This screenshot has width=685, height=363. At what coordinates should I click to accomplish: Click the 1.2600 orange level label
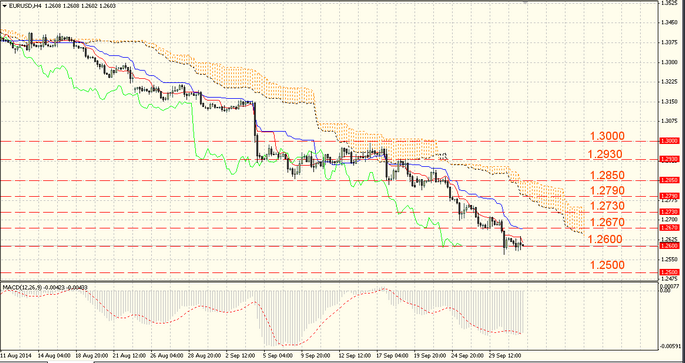tap(605, 239)
